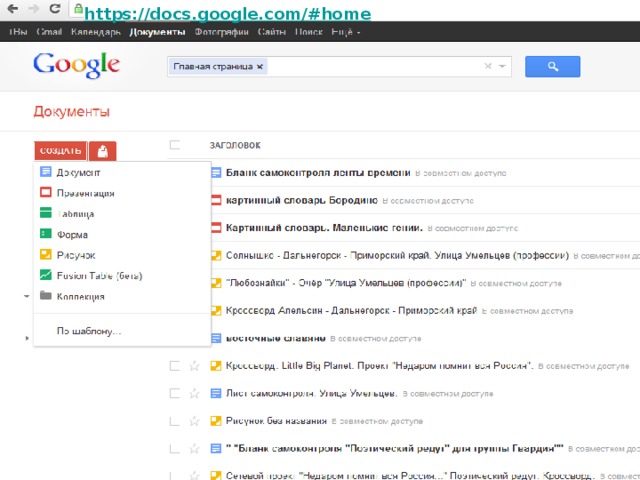Click the red Презентация icon in menu
The width and height of the screenshot is (640, 480).
[46, 192]
